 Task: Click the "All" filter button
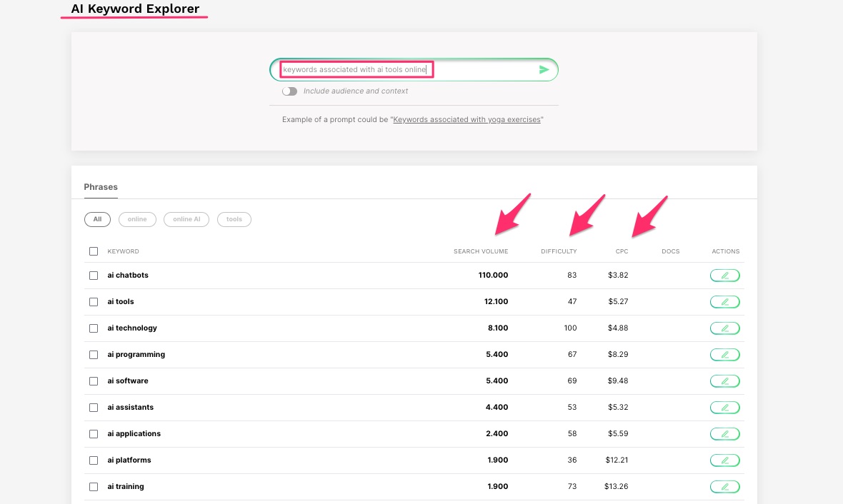97,219
